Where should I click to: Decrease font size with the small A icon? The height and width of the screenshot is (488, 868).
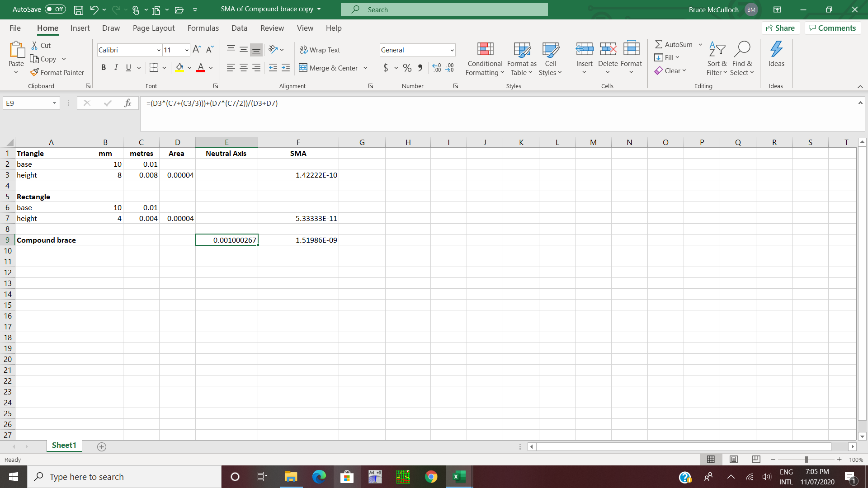point(210,49)
